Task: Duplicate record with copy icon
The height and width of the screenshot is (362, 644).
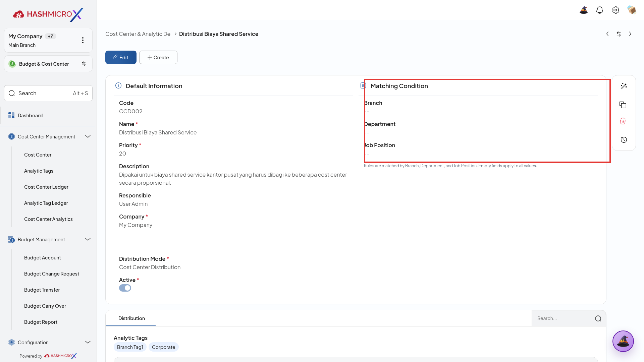Action: 623,105
